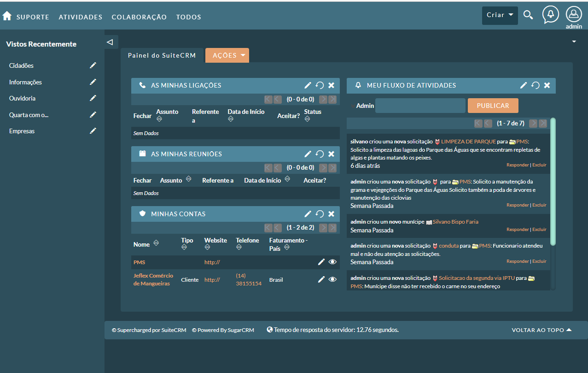Viewport: 588px width, 373px height.
Task: Click the activity stream post input field
Action: tap(420, 106)
